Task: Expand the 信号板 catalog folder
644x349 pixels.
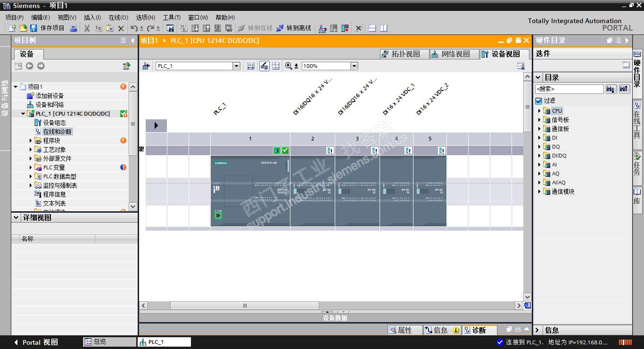Action: pos(539,120)
